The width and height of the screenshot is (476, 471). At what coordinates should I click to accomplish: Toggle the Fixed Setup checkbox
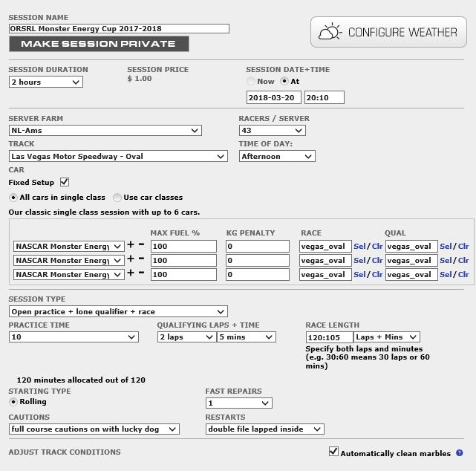click(65, 182)
